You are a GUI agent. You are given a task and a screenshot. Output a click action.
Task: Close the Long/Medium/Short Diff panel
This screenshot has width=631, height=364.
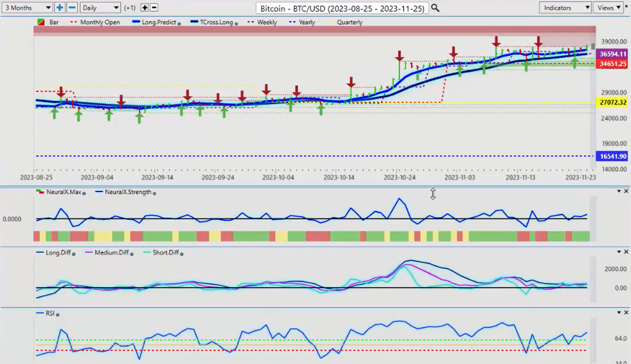626,252
